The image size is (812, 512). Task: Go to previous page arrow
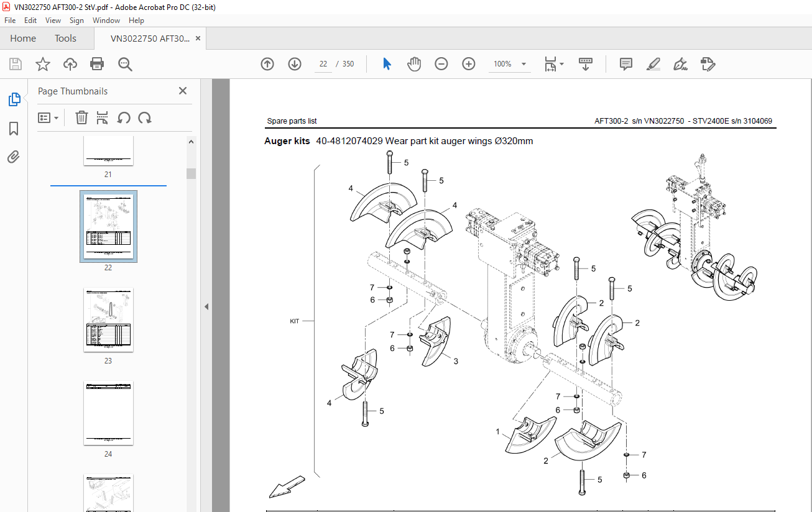coord(267,64)
